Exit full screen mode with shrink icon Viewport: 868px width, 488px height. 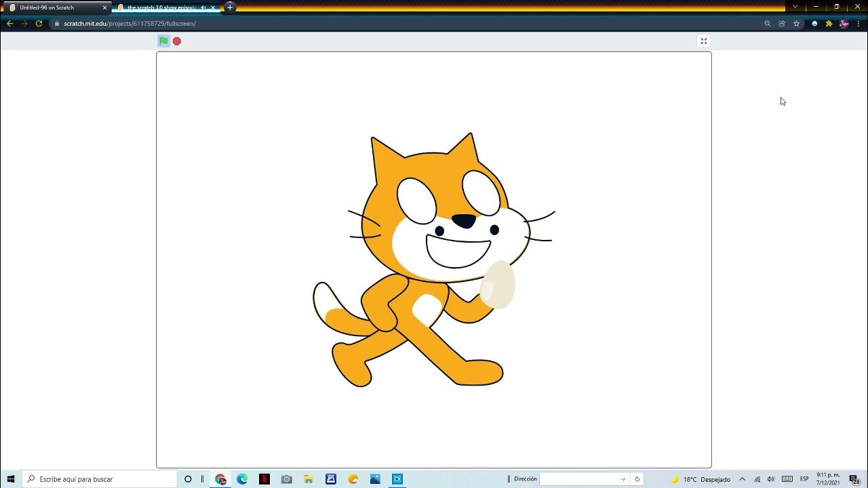tap(704, 41)
